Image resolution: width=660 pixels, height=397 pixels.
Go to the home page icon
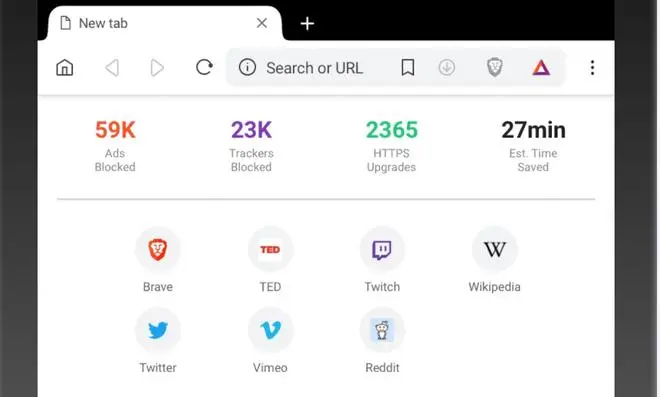coord(65,67)
